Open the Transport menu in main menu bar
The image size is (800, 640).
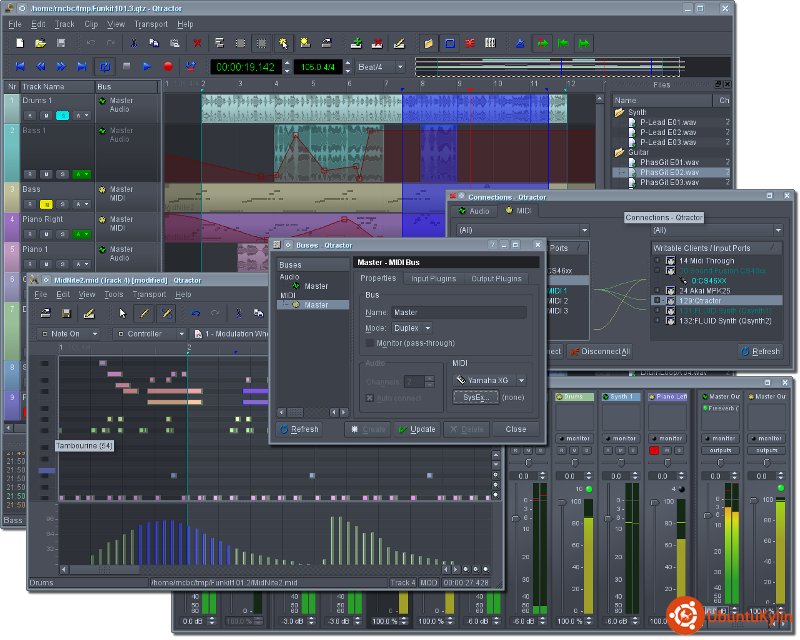(151, 24)
